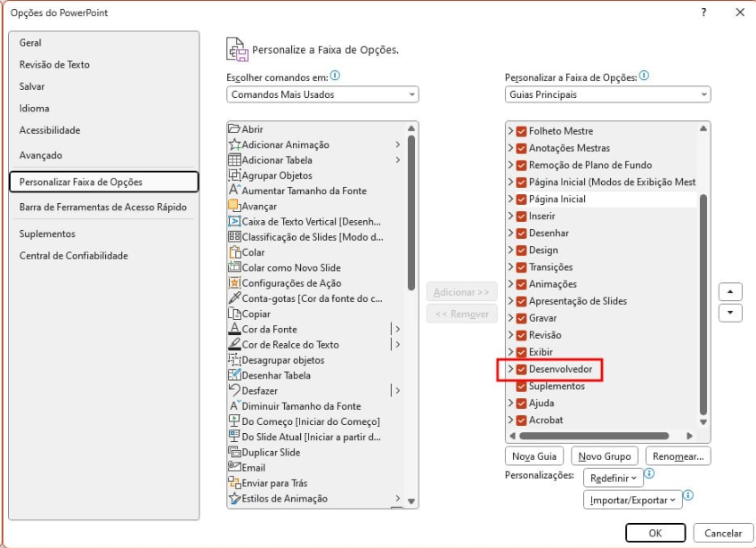Expand the Animações tree node
This screenshot has width=756, height=548.
coord(510,283)
